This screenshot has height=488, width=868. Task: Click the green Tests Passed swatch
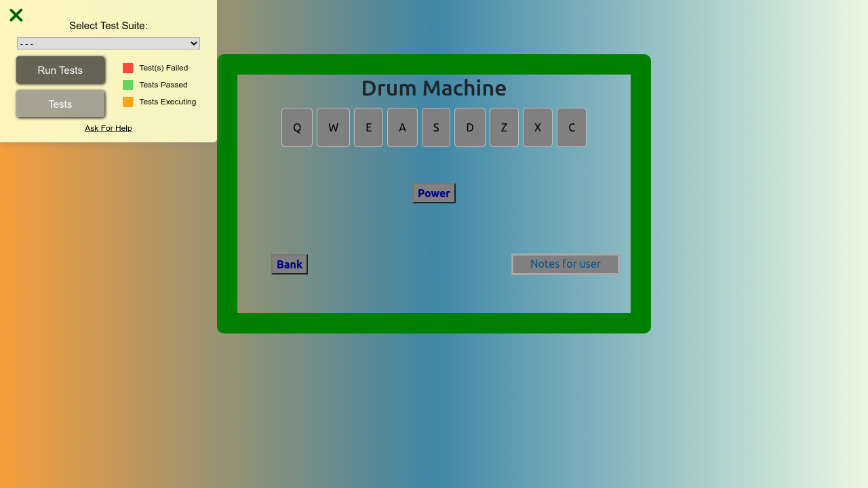click(127, 85)
